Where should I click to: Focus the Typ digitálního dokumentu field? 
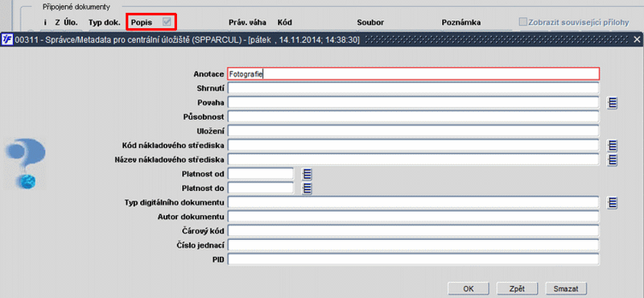click(x=413, y=202)
